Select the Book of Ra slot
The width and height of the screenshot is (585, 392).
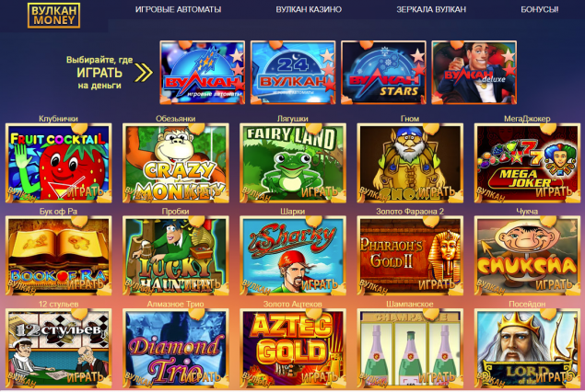click(59, 256)
